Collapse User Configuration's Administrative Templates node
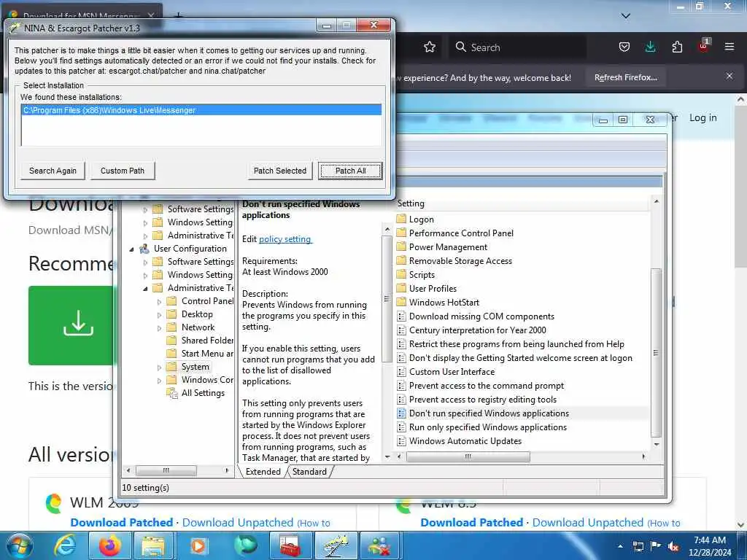Viewport: 747px width, 560px height. tap(145, 288)
